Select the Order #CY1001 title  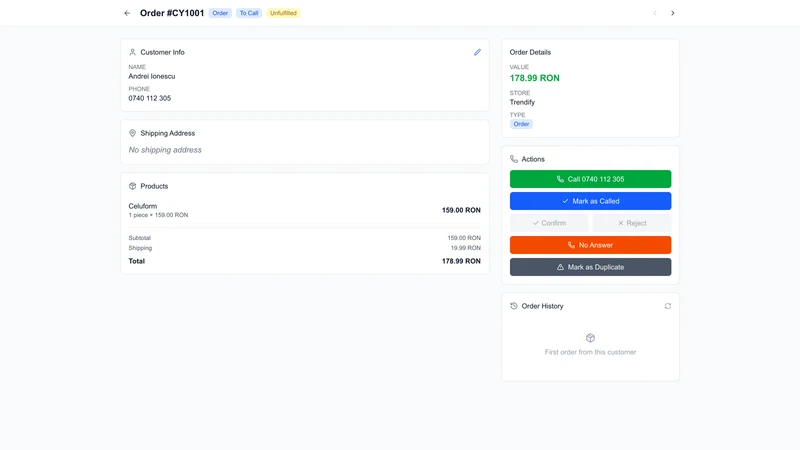pyautogui.click(x=172, y=13)
